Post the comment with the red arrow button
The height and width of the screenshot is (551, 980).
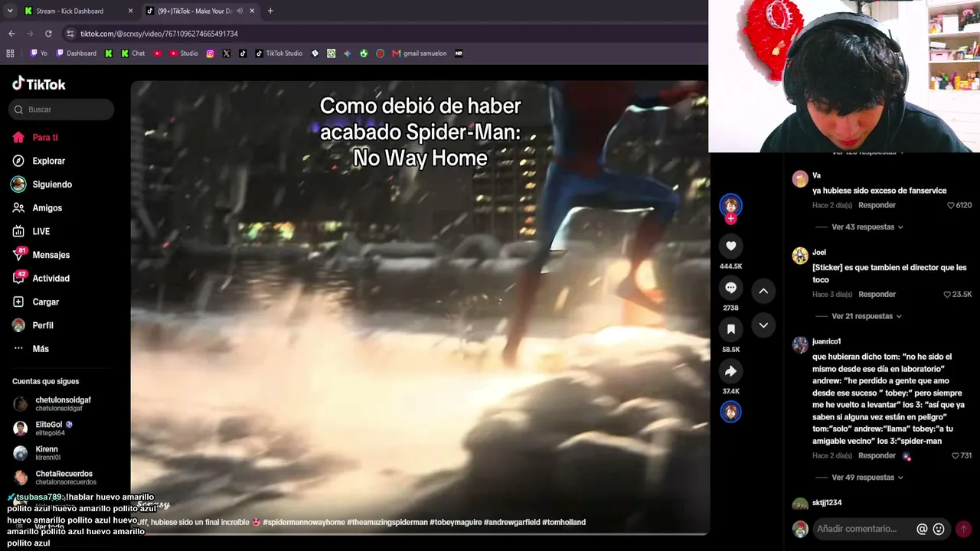click(x=963, y=529)
